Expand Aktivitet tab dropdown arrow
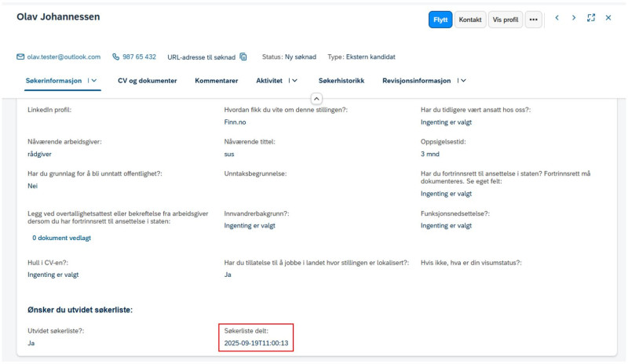 (295, 81)
